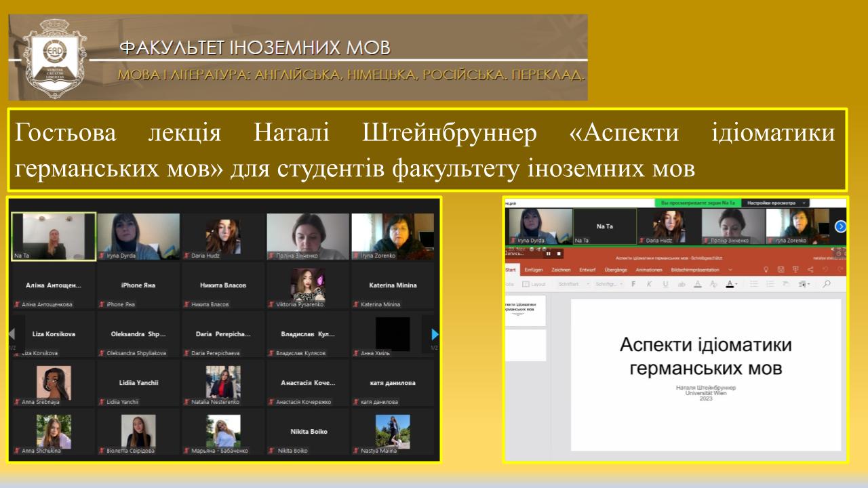Click the faculty emblem logo in header

click(x=55, y=58)
